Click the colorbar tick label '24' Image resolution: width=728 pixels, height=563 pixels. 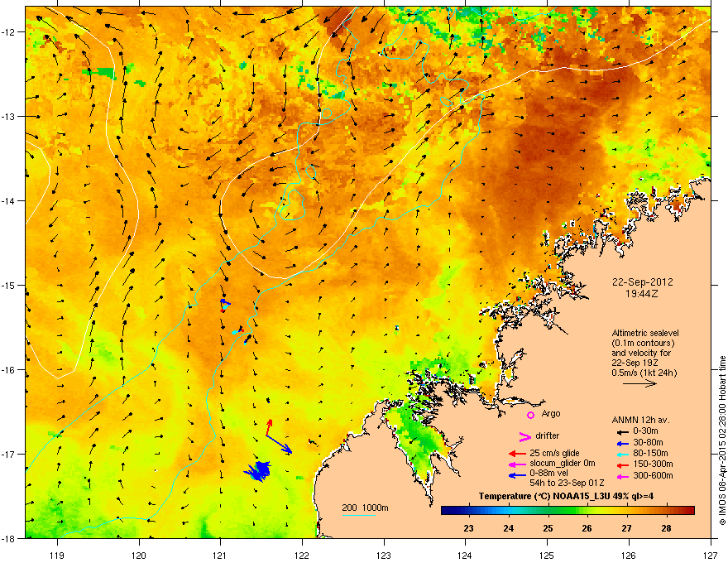click(x=509, y=528)
